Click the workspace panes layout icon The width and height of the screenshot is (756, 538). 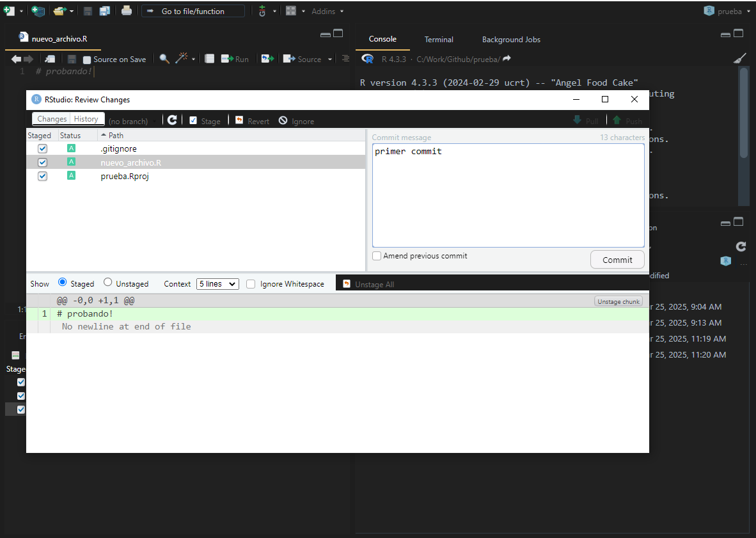coord(291,11)
